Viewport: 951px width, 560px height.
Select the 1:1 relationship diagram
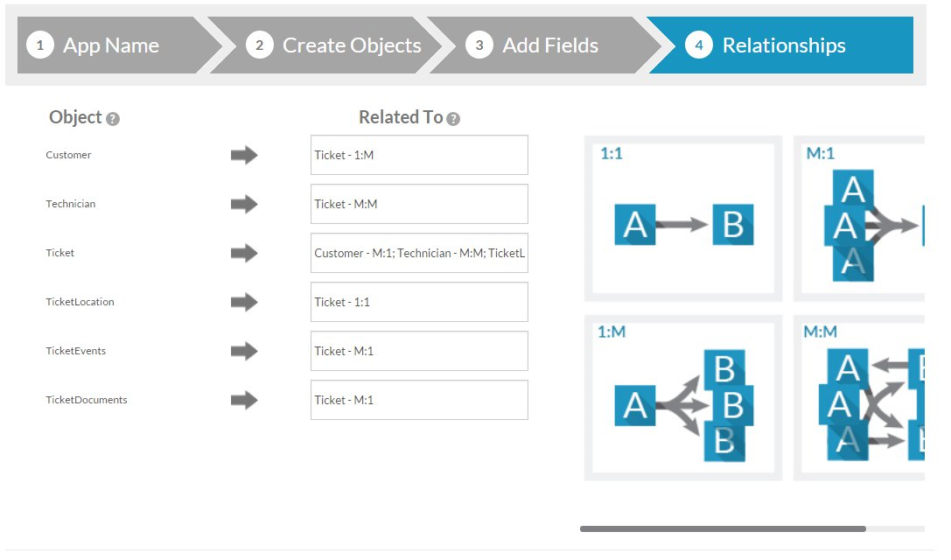coord(683,219)
